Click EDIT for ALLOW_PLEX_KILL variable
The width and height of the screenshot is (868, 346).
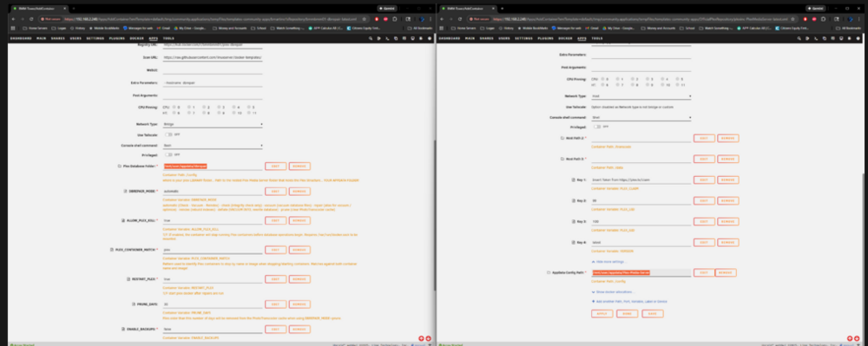tap(276, 220)
